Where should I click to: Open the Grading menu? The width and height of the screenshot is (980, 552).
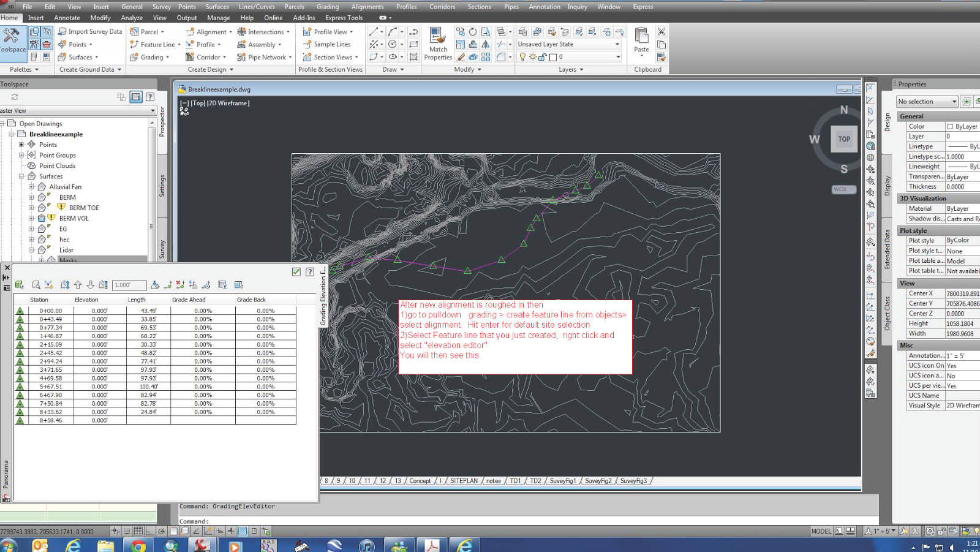click(x=327, y=7)
